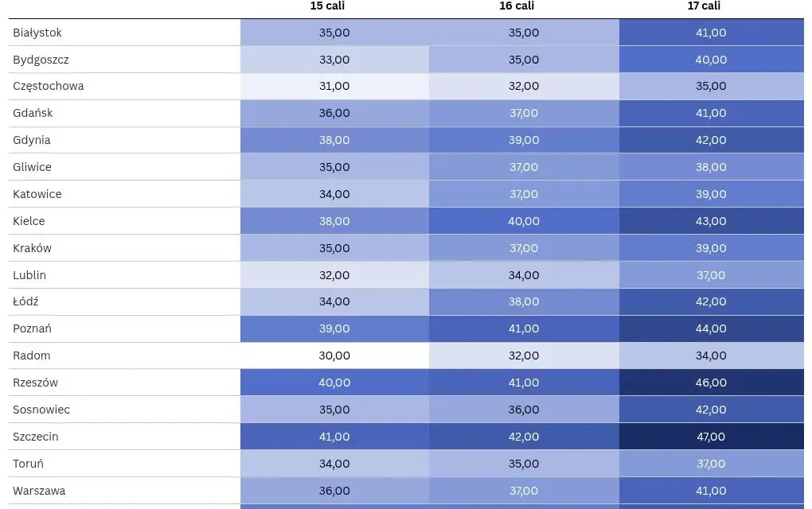Click Bydgoszcz 17 cali cell 40,00

pos(712,60)
